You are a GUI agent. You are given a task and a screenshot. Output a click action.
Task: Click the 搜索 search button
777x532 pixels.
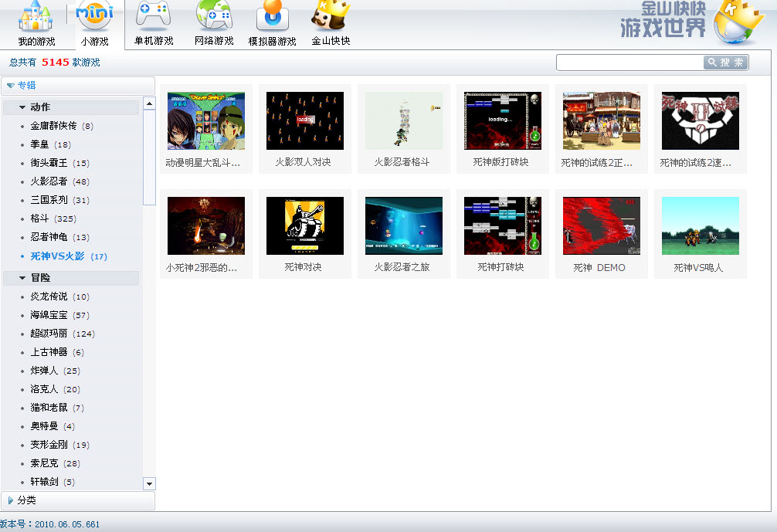(725, 63)
